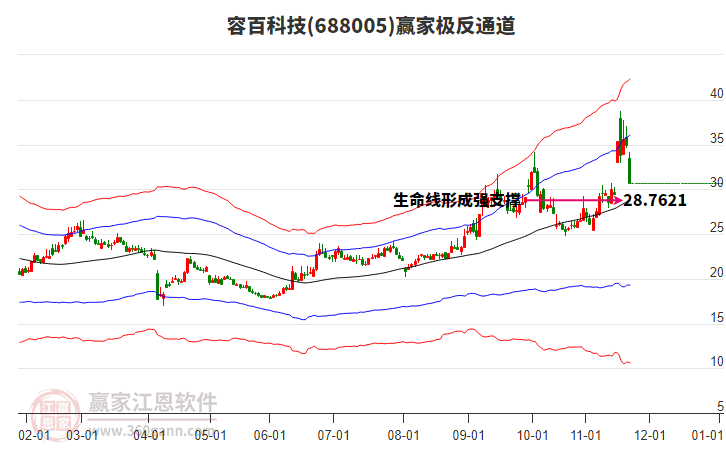Click the 25 price axis label
726x450 pixels.
[717, 227]
